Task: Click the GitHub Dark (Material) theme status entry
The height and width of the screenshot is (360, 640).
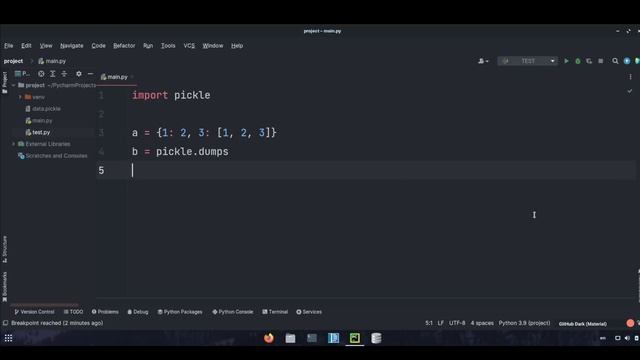Action: [x=582, y=324]
